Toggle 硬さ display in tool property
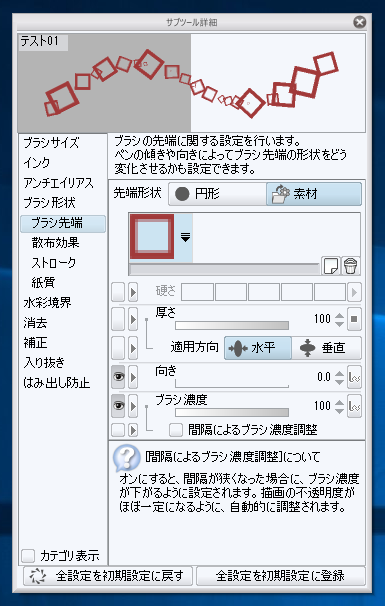 tap(118, 292)
